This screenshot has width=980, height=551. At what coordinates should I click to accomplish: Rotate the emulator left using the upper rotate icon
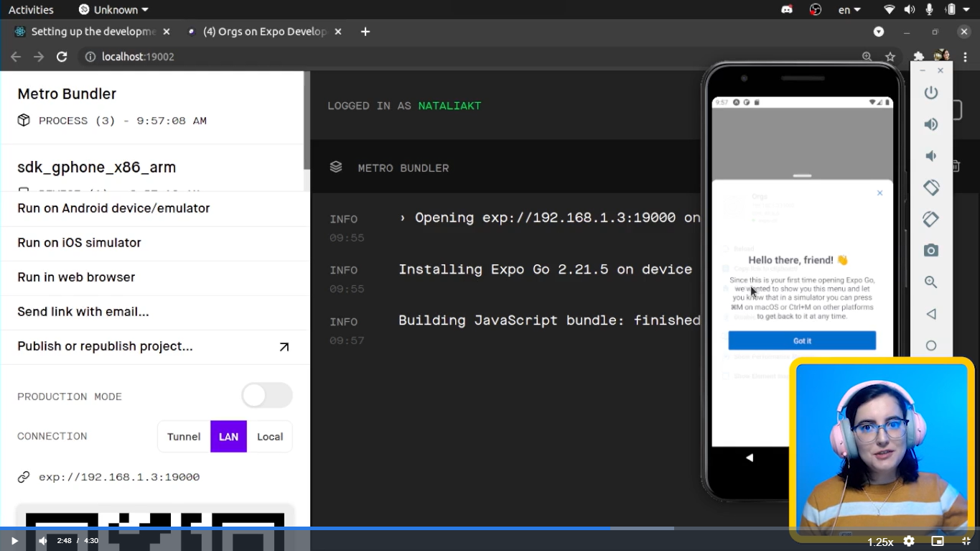coord(931,187)
